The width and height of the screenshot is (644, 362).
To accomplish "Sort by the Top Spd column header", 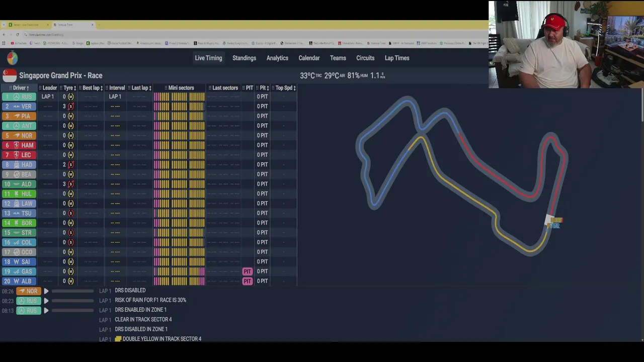I will click(x=284, y=88).
